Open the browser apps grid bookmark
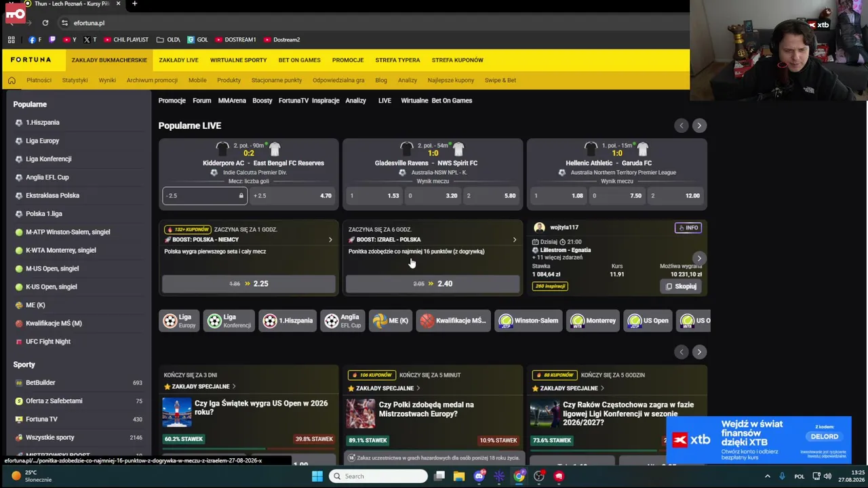868x488 pixels. [12, 40]
